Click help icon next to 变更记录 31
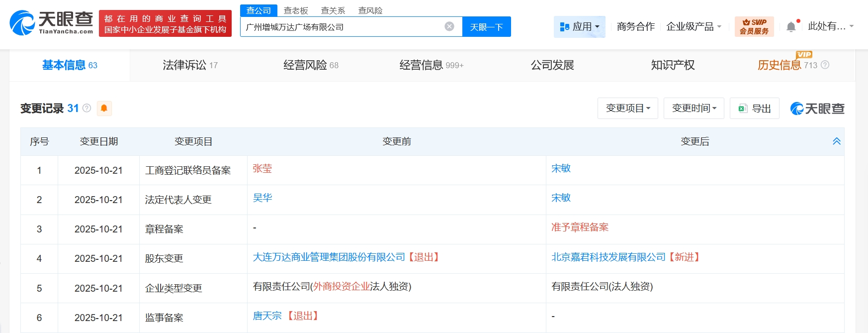This screenshot has height=333, width=868. pyautogui.click(x=87, y=108)
